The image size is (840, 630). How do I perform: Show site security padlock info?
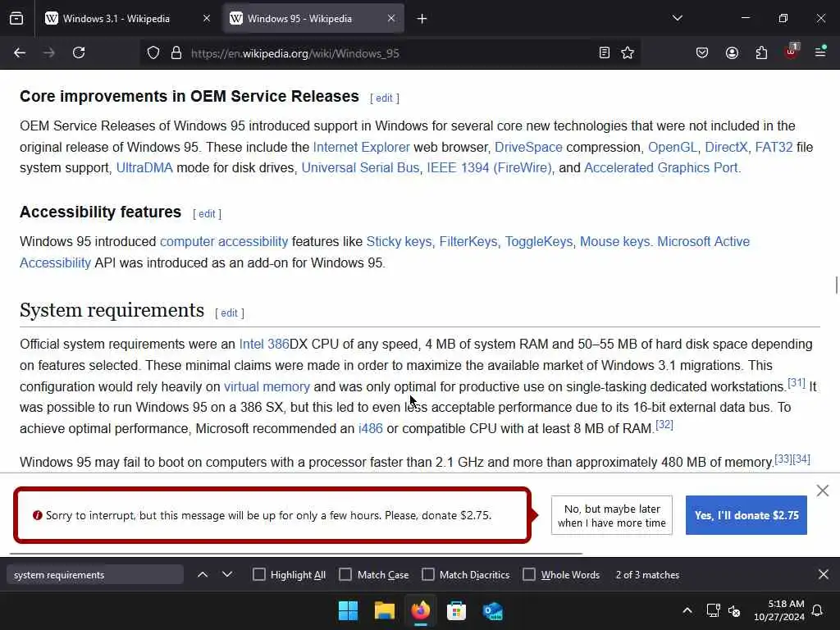(x=176, y=53)
